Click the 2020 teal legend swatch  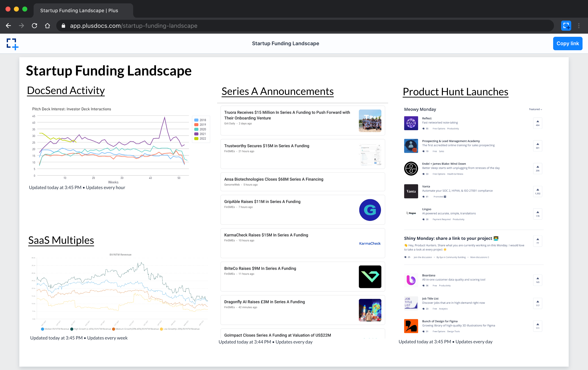click(196, 129)
